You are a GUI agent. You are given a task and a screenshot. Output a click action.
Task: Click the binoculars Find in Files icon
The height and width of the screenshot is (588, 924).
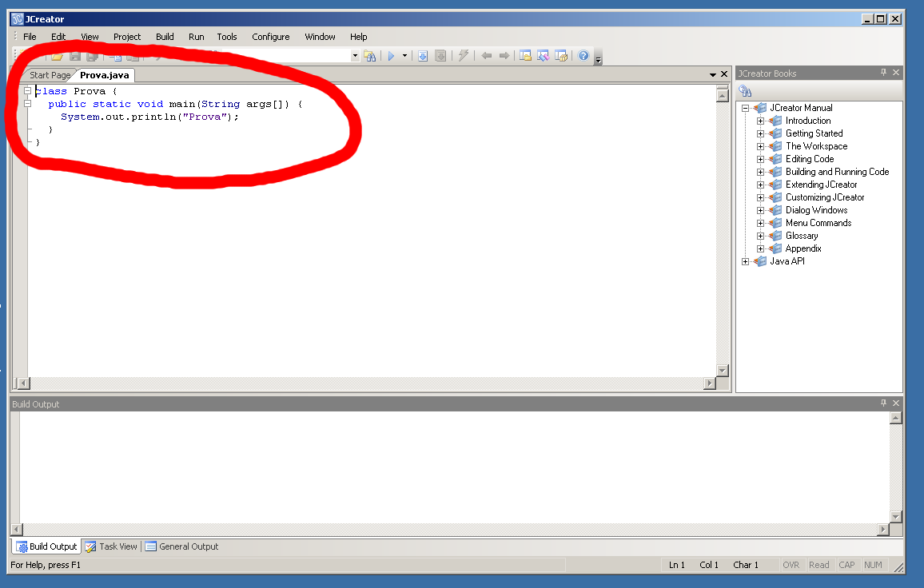[369, 56]
